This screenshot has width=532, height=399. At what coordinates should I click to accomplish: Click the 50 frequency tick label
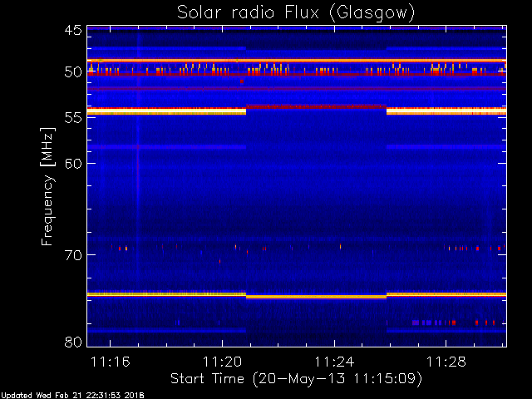pyautogui.click(x=73, y=72)
